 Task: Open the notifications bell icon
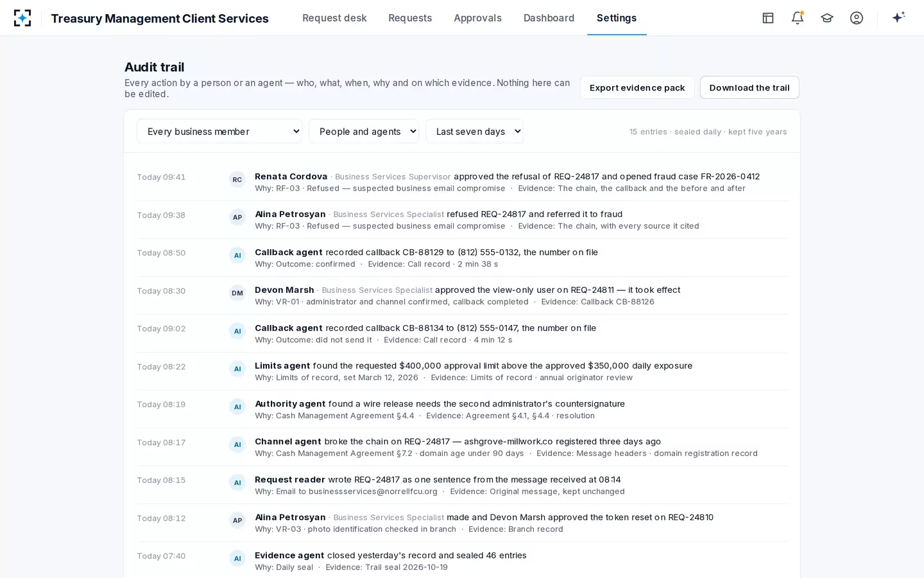click(x=798, y=18)
